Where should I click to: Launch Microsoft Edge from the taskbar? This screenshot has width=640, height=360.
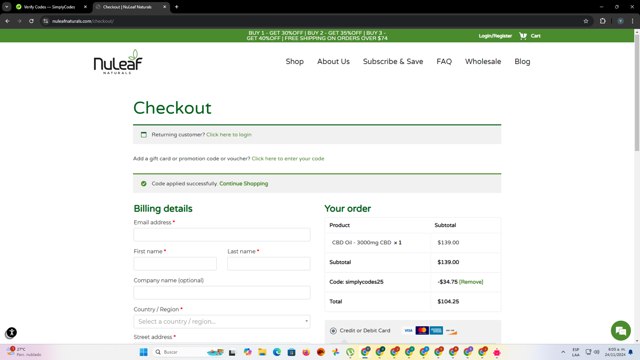[x=277, y=352]
